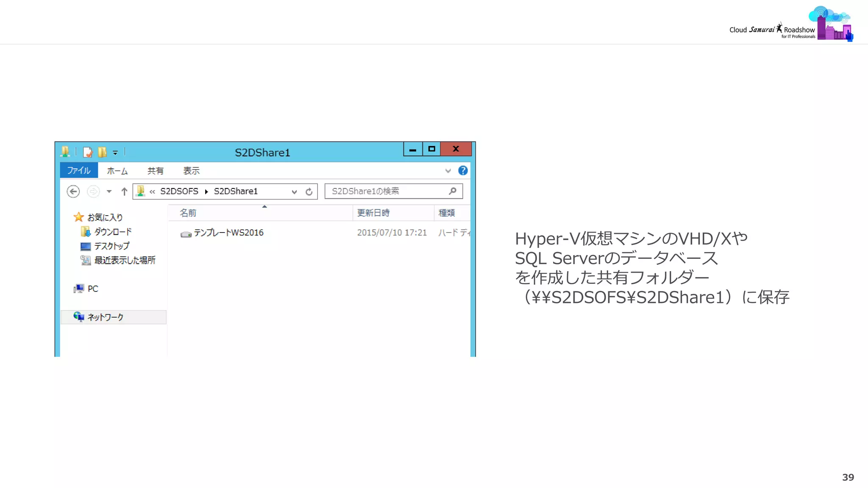Click S2DShare1 in the address path

[x=236, y=191]
